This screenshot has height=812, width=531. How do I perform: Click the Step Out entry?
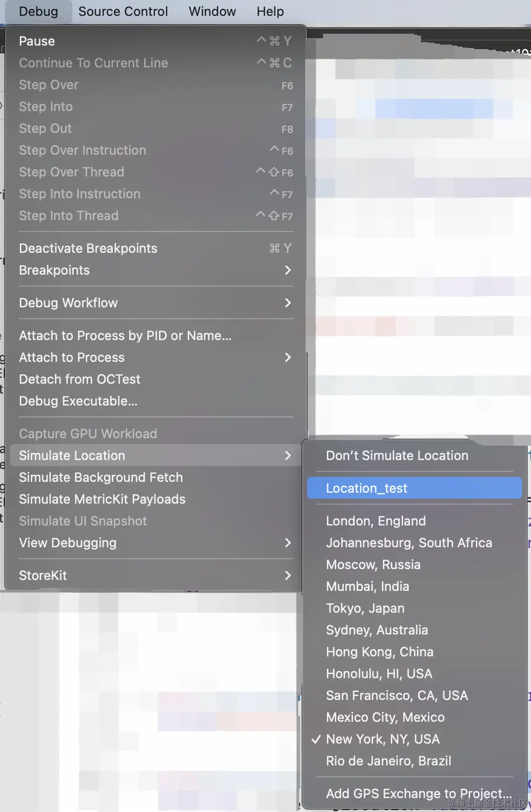[x=156, y=128]
